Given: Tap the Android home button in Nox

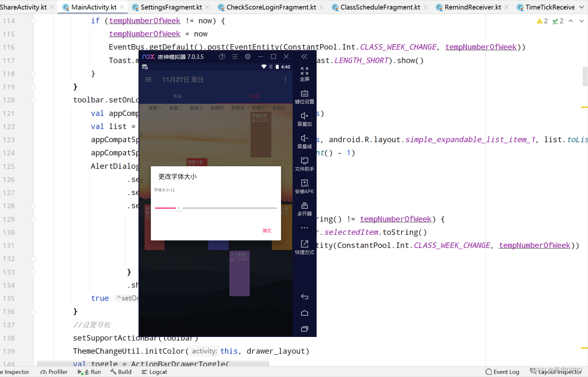Looking at the screenshot, I should [305, 313].
